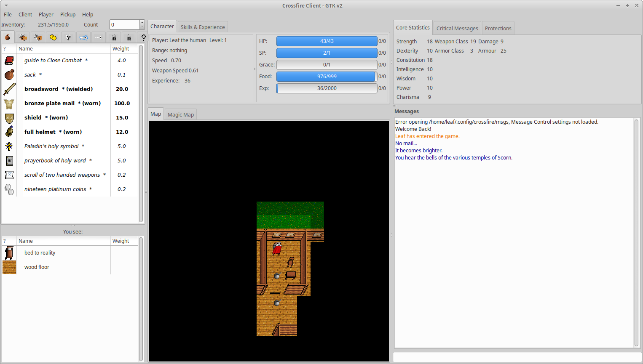This screenshot has height=364, width=643.
Task: Show magical items via the glowing sword tab
Action: [83, 37]
